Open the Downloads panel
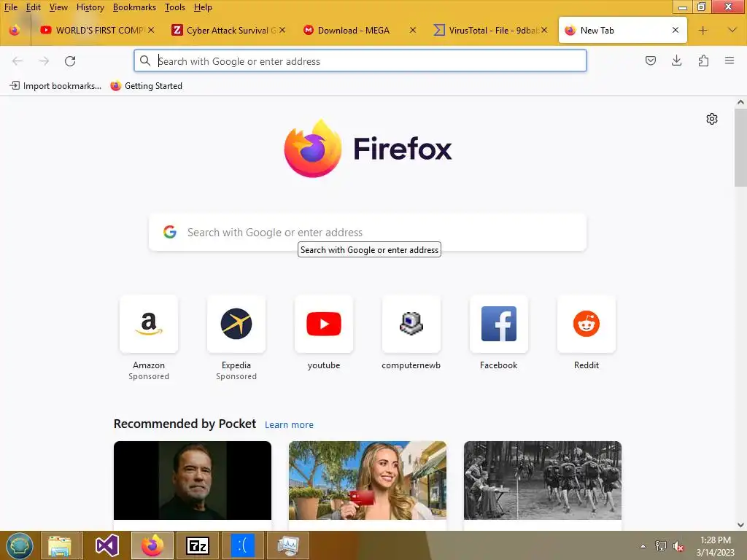This screenshot has height=560, width=747. click(x=676, y=61)
